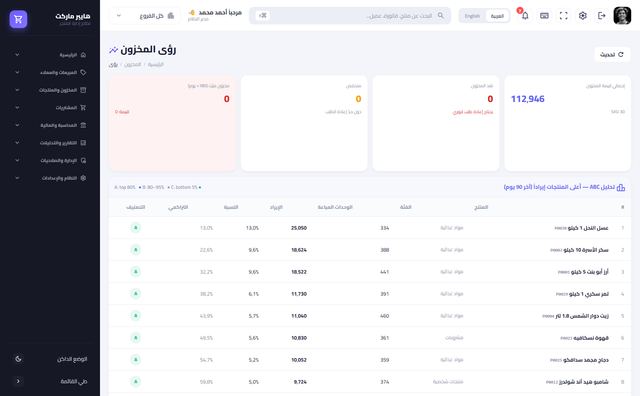Click the home icon beside الرئيسية
This screenshot has width=640, height=396.
pos(83,55)
